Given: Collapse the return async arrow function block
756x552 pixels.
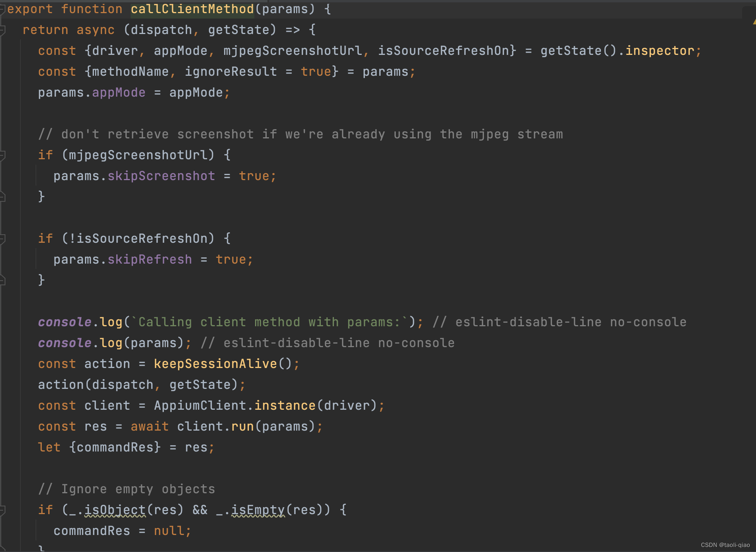Looking at the screenshot, I should click(2, 30).
